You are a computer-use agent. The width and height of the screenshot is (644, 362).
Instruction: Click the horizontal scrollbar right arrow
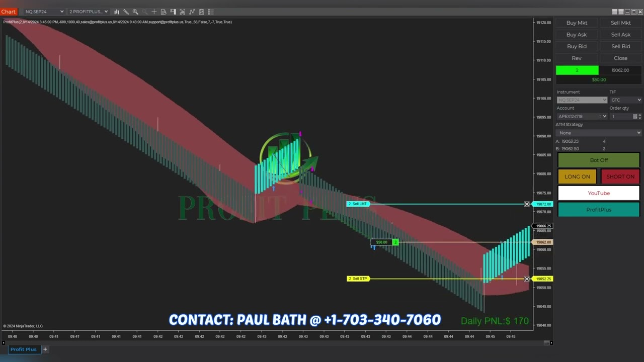(551, 343)
